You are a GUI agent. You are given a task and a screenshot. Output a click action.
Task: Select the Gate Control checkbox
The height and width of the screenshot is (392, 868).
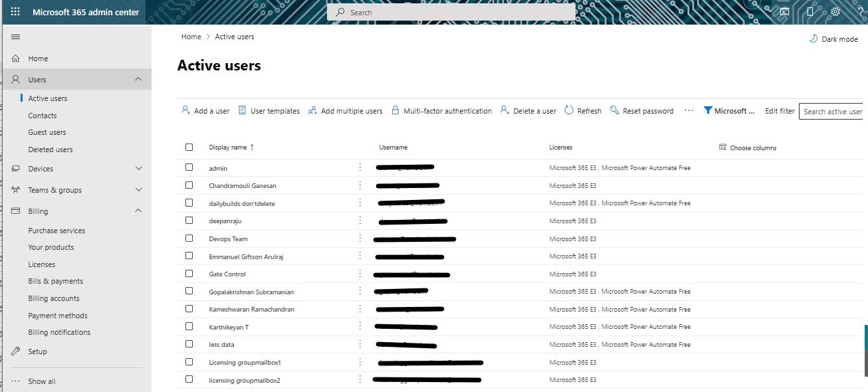[189, 273]
